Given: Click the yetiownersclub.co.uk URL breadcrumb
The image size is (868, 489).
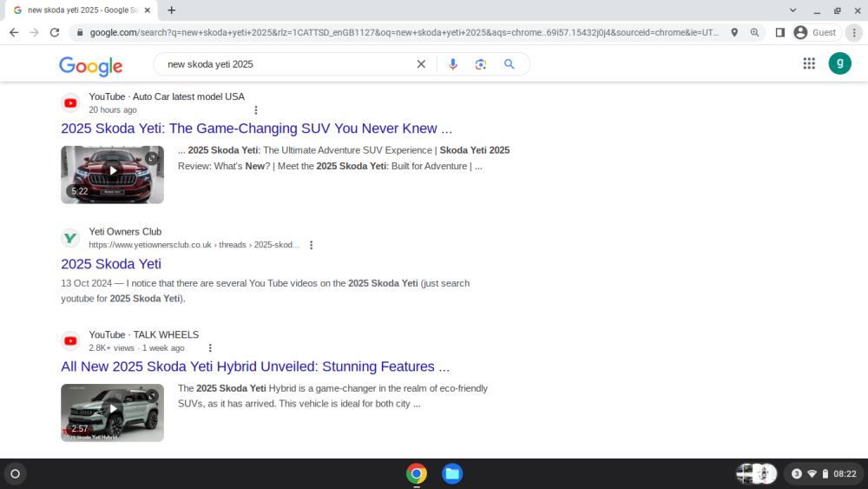Looking at the screenshot, I should 194,245.
